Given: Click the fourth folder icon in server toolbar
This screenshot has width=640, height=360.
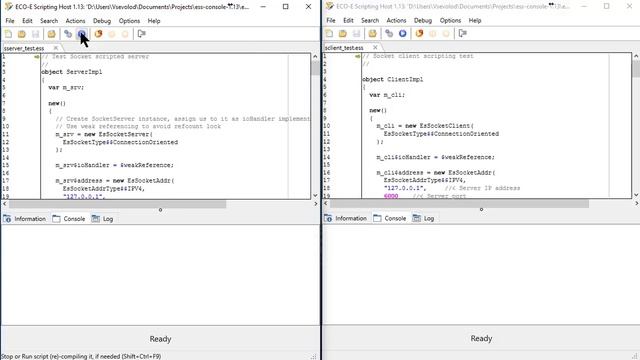Looking at the screenshot, I should [x=51, y=34].
